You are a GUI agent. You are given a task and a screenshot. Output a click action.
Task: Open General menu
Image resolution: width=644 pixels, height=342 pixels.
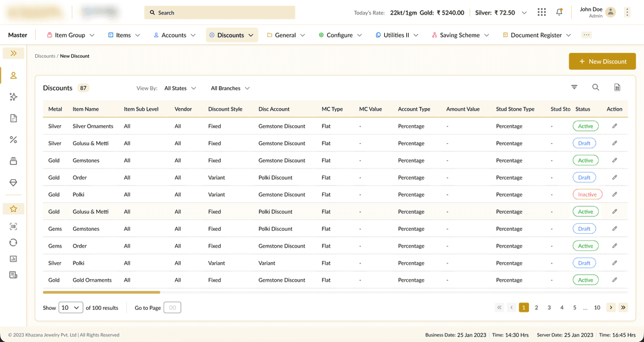[286, 35]
